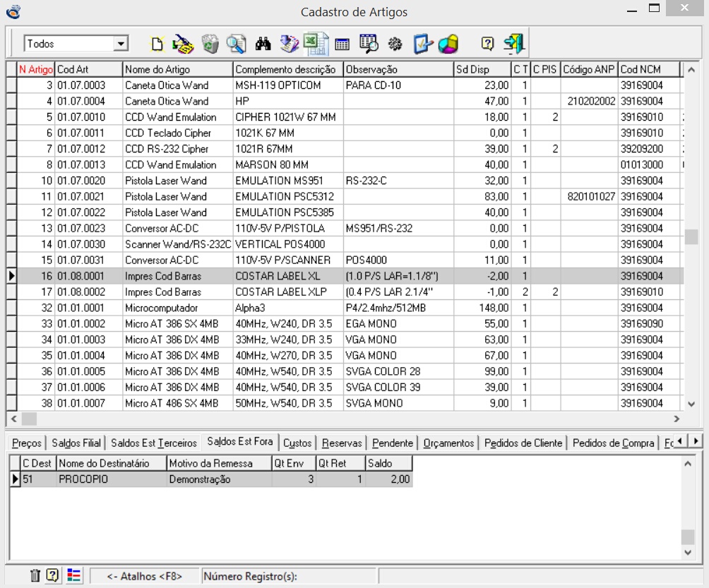Image resolution: width=709 pixels, height=588 pixels.
Task: Open the Todos filter dropdown
Action: [121, 44]
